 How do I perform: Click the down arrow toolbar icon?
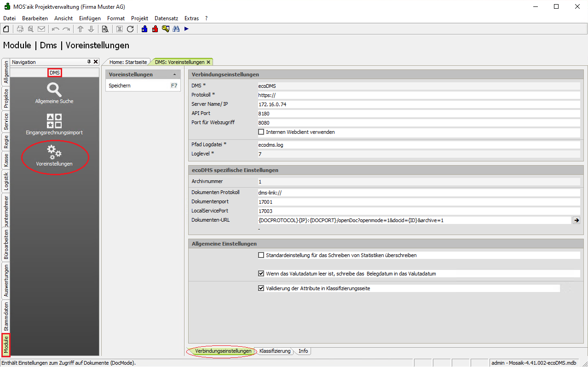(91, 29)
